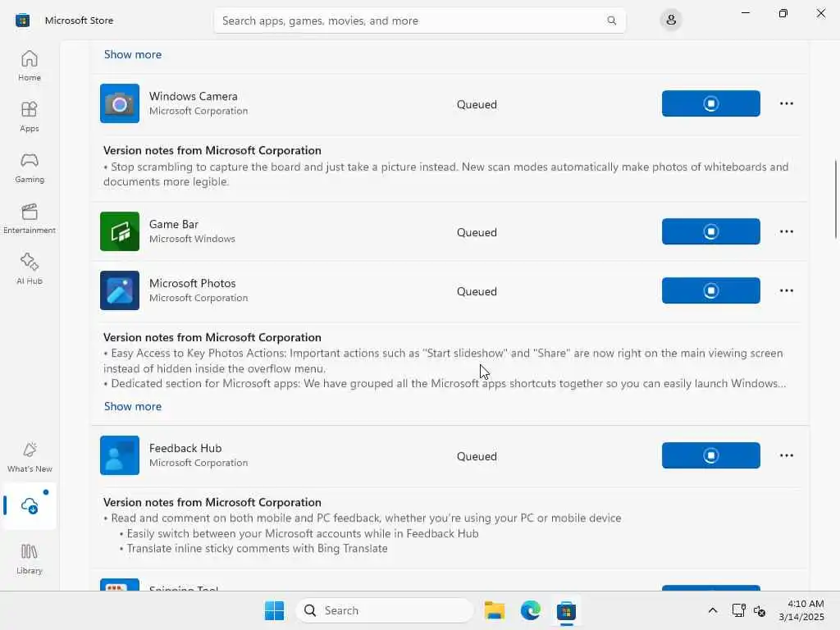Open more options for Microsoft Photos
Screen dimensions: 840x630
tap(787, 290)
